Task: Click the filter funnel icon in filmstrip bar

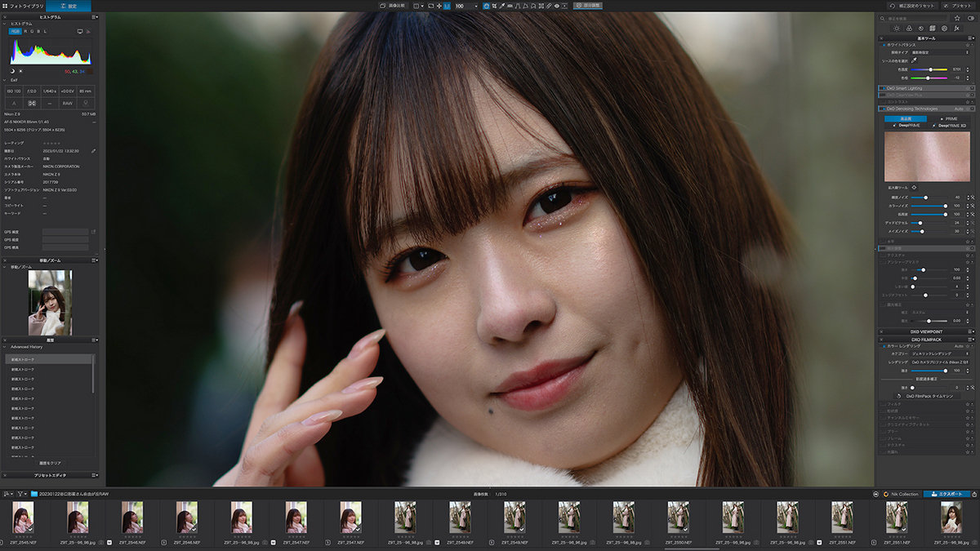Action: [20, 494]
